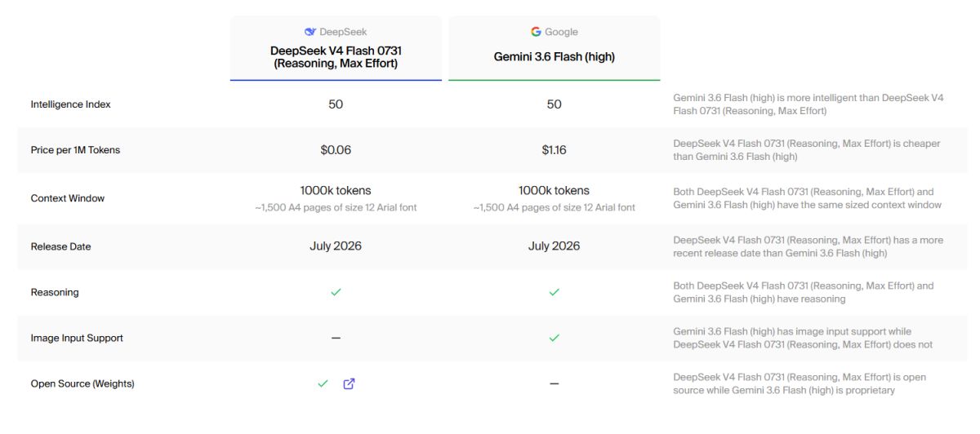This screenshot has height=434, width=980.
Task: Click the Google G logo icon
Action: tap(536, 32)
